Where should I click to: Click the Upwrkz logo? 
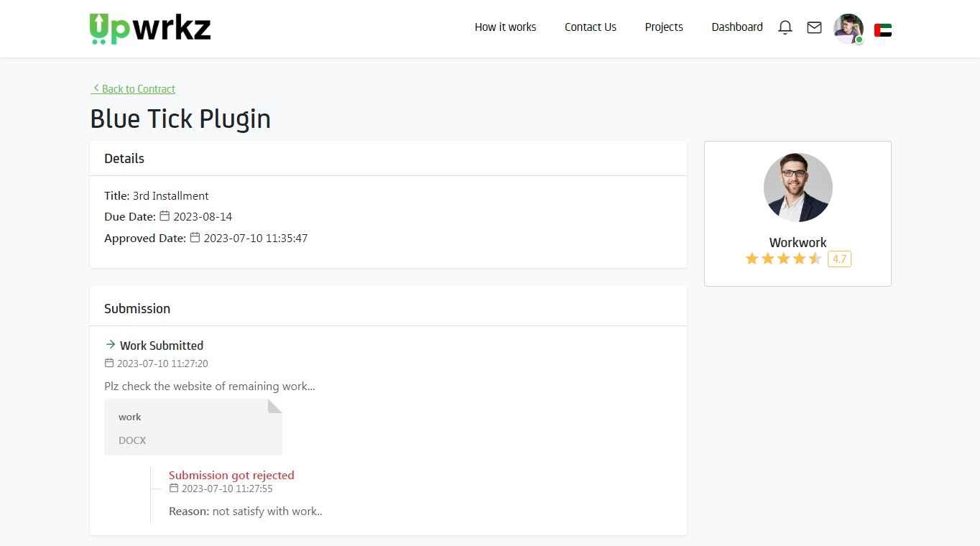150,29
